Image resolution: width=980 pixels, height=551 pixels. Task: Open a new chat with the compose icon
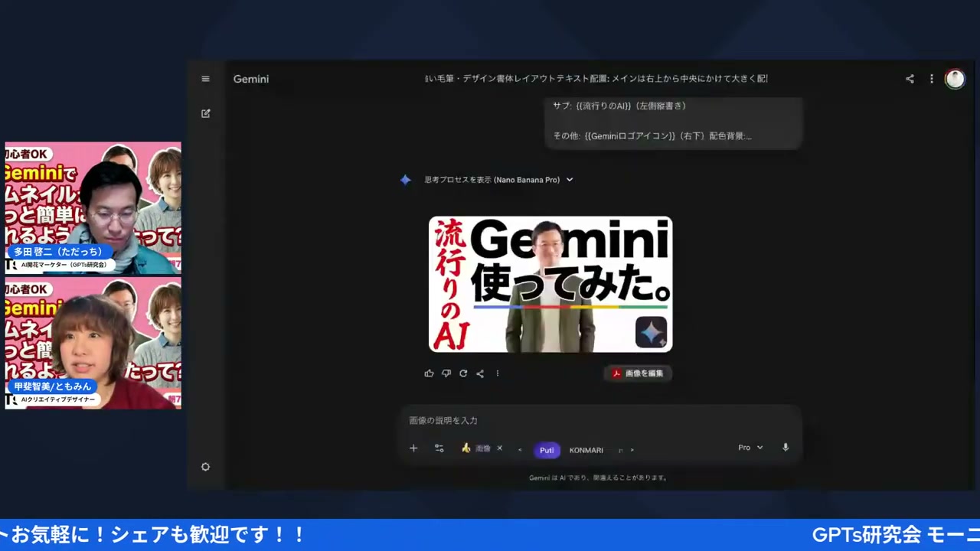(x=205, y=113)
